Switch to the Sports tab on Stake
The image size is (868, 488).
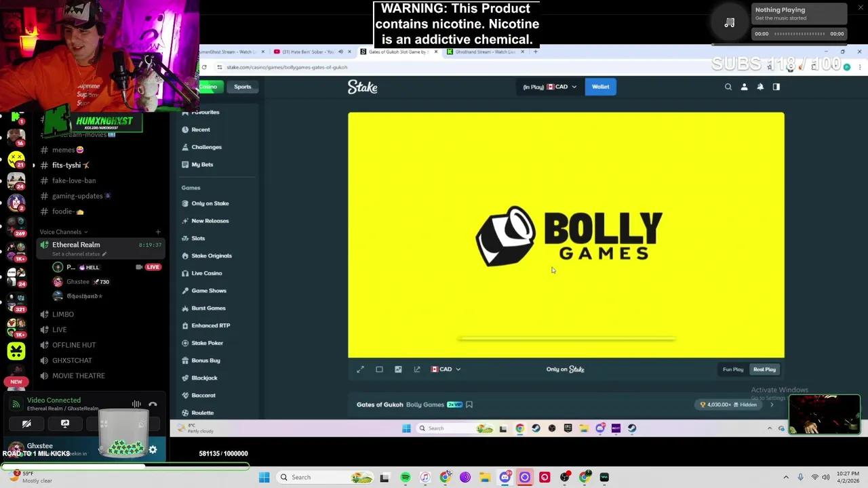pyautogui.click(x=242, y=87)
